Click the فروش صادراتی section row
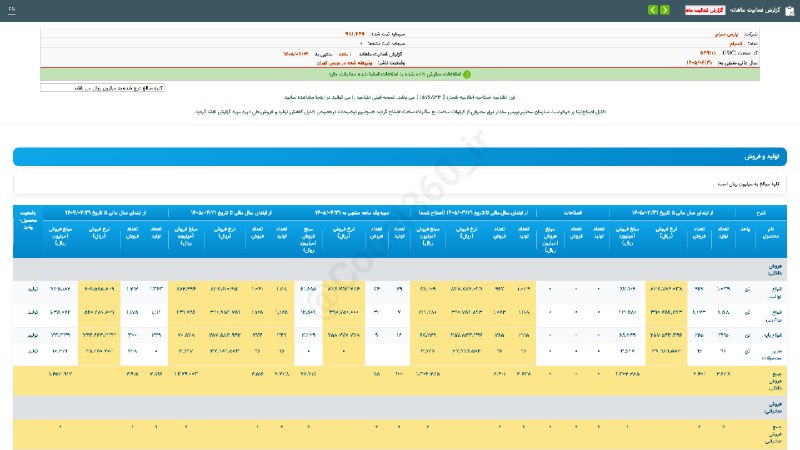Image resolution: width=800 pixels, height=450 pixels. (x=399, y=408)
